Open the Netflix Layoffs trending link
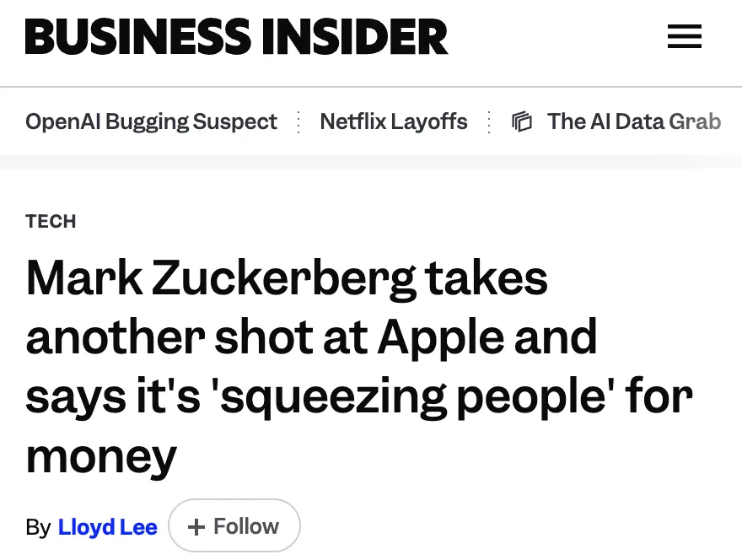The image size is (742, 560). [393, 121]
